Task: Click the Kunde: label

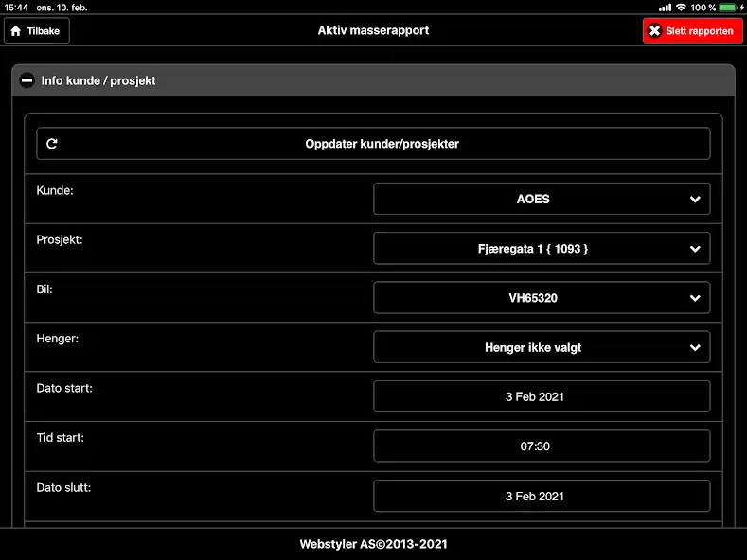Action: 55,190
